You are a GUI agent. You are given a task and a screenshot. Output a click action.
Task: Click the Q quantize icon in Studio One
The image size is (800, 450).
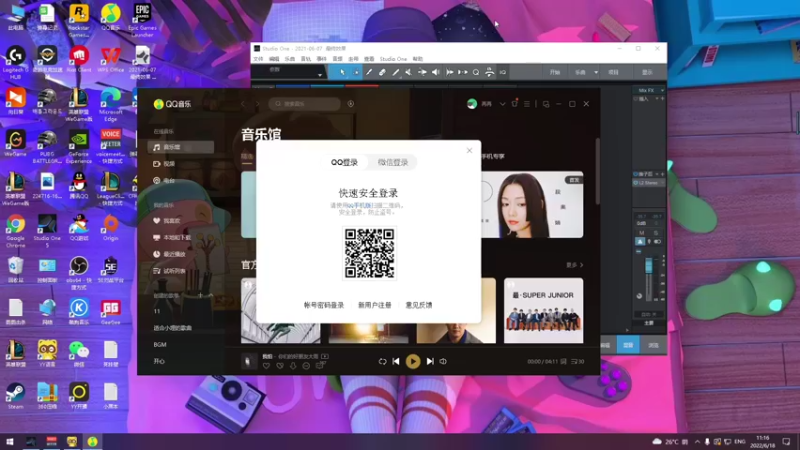coord(476,72)
